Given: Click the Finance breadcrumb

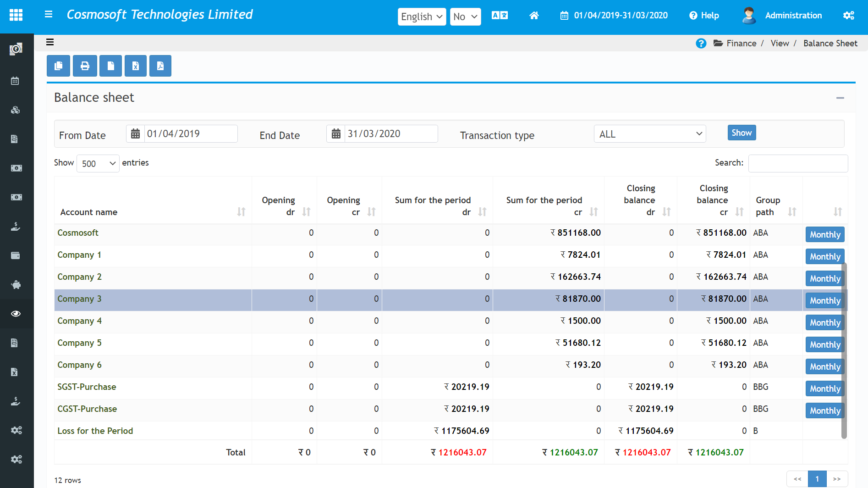Looking at the screenshot, I should [741, 44].
